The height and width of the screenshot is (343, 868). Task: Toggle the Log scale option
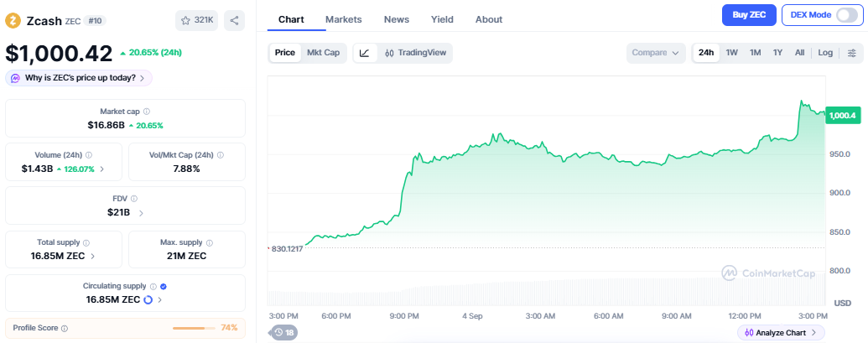pos(825,53)
